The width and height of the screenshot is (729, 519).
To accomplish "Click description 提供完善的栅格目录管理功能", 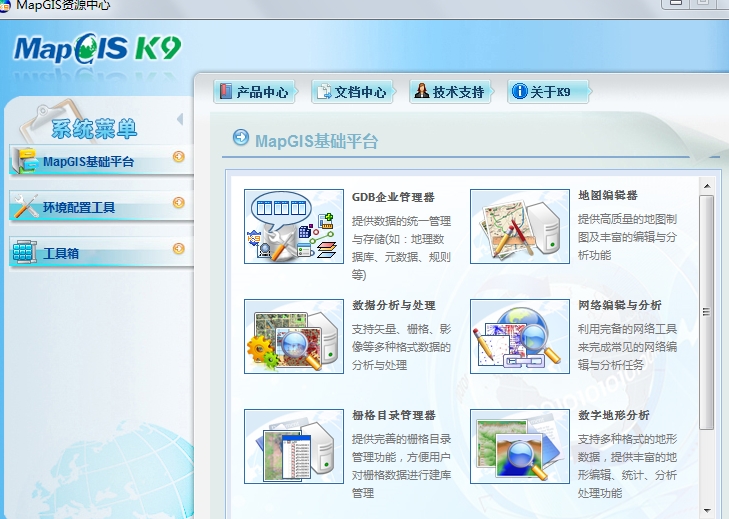I will click(x=401, y=466).
